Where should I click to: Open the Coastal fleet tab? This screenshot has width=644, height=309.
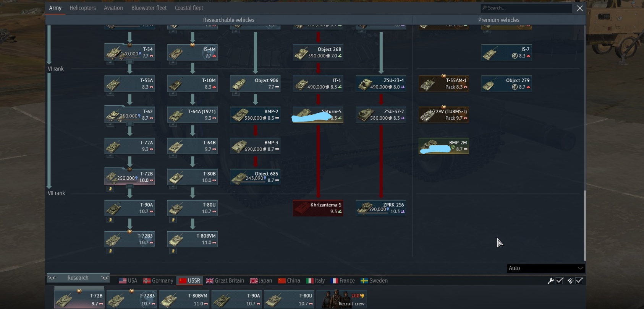pyautogui.click(x=189, y=8)
